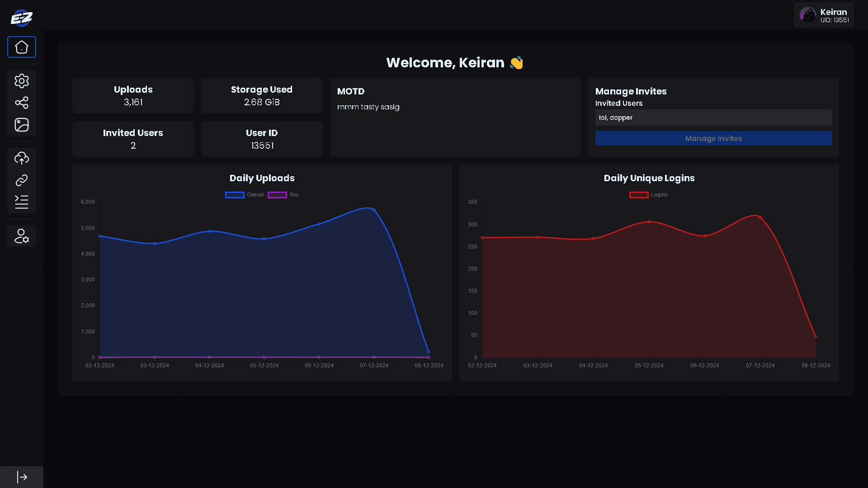Toggle the Overall legend in Daily Uploads
Viewport: 868px width, 488px height.
pos(245,195)
